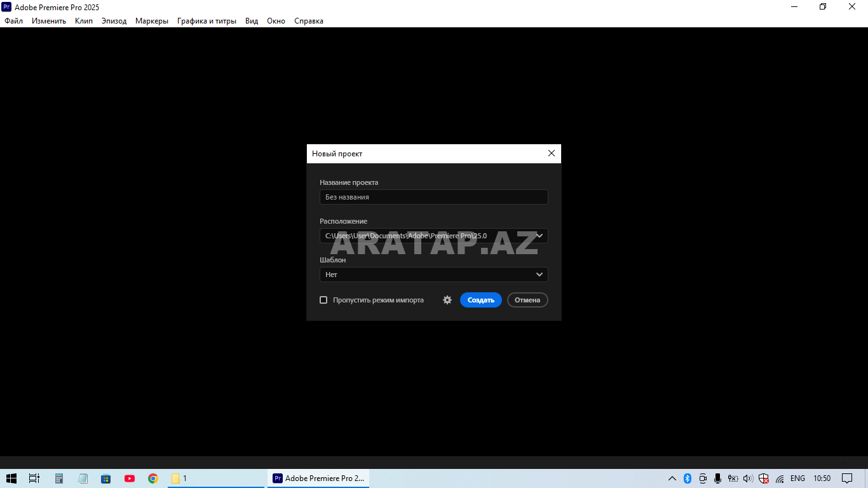Open the clock showing 10:50
The height and width of the screenshot is (488, 868).
(822, 478)
